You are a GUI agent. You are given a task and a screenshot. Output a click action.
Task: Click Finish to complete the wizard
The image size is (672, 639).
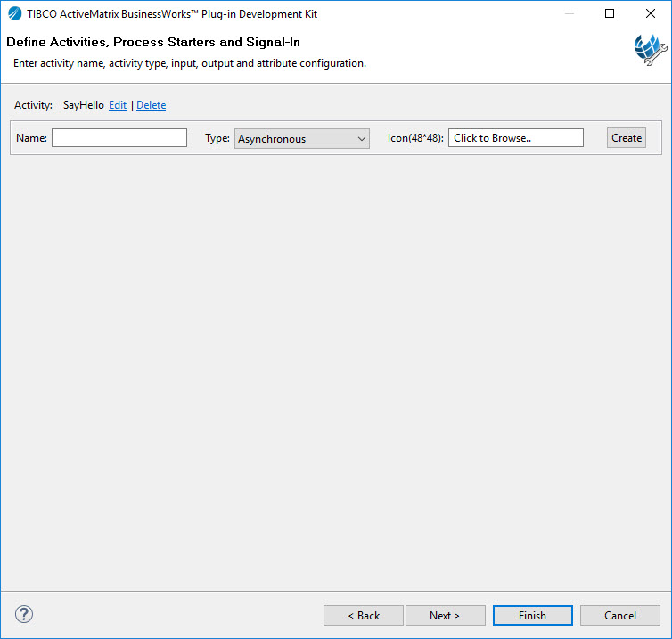point(533,616)
